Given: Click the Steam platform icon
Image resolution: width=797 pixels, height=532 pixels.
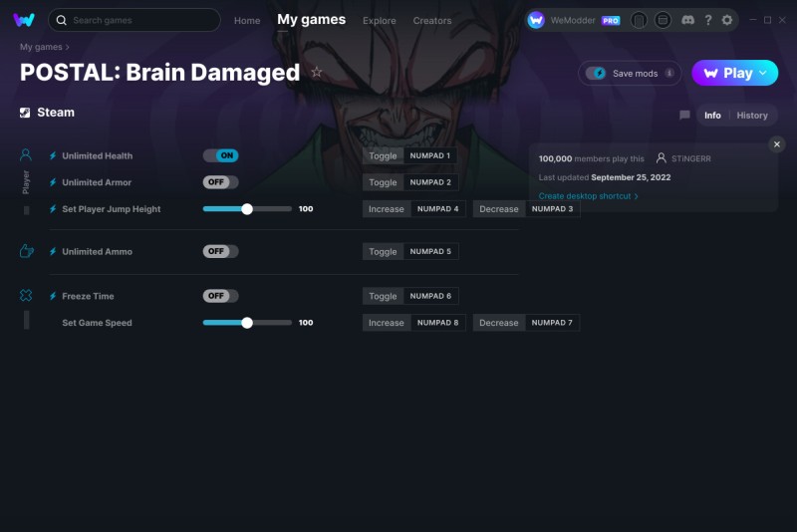Looking at the screenshot, I should (25, 113).
